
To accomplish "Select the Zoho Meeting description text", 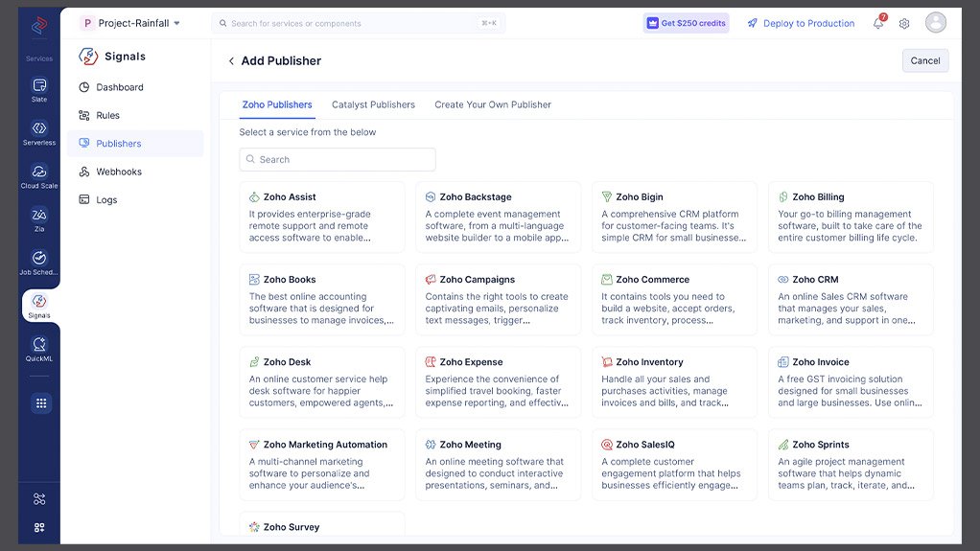I will [495, 473].
